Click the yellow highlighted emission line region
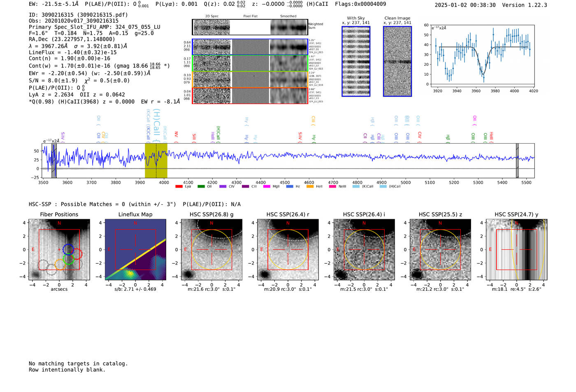 point(156,160)
